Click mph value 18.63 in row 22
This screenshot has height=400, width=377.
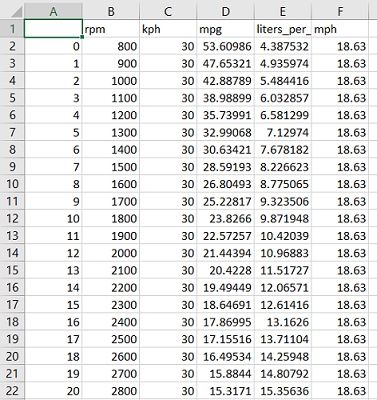coord(340,390)
